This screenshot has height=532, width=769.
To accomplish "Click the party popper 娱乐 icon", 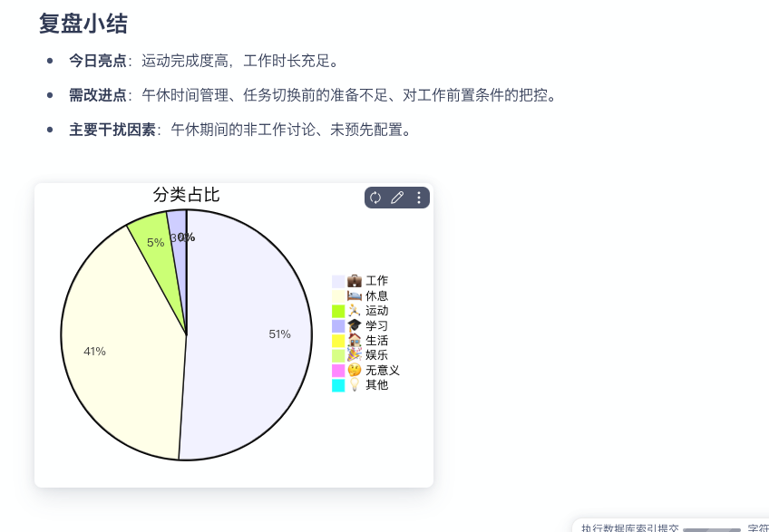I will [355, 354].
